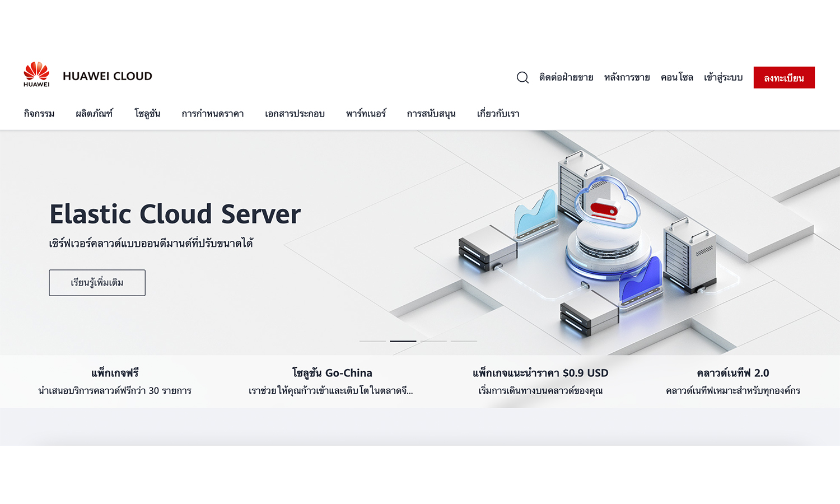Open the แพ็กเกจฟรี card
Screen dimensions: 840x504
pos(115,381)
